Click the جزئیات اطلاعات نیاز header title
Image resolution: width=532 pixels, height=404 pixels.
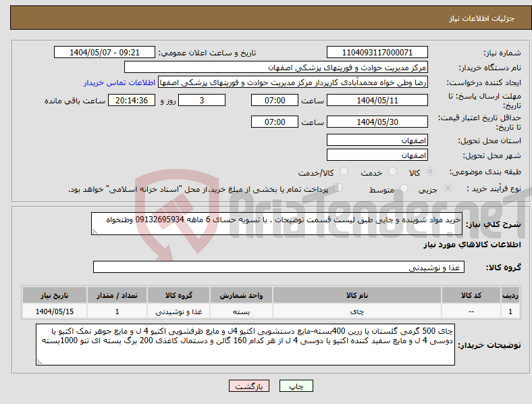pos(482,18)
